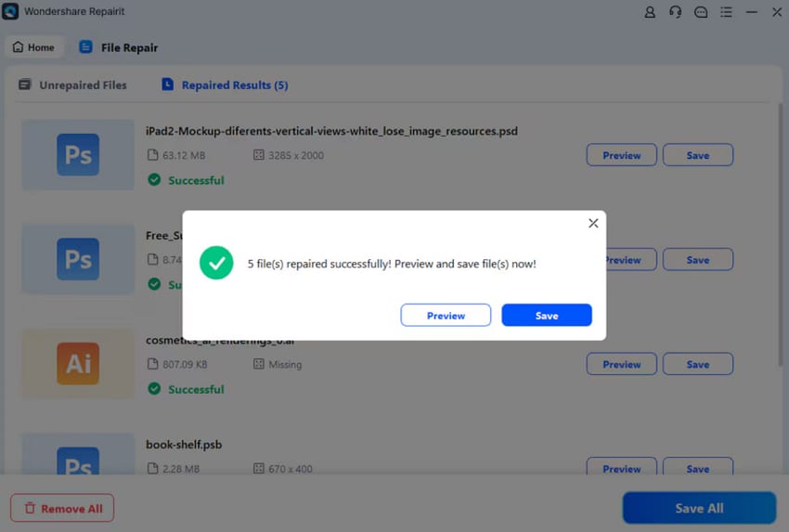Close the repair success dialog
Image resolution: width=789 pixels, height=532 pixels.
(x=593, y=223)
